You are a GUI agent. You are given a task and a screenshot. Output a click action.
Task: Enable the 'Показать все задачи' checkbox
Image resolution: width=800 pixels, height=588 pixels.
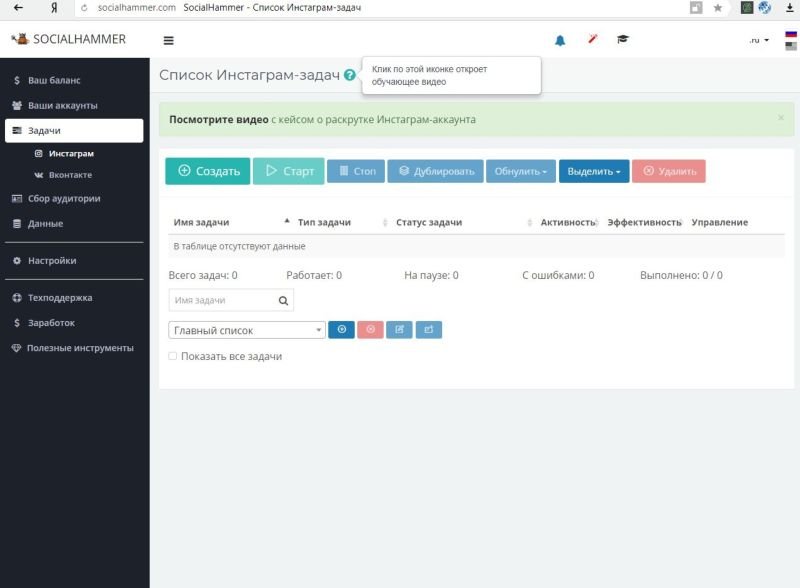point(173,356)
